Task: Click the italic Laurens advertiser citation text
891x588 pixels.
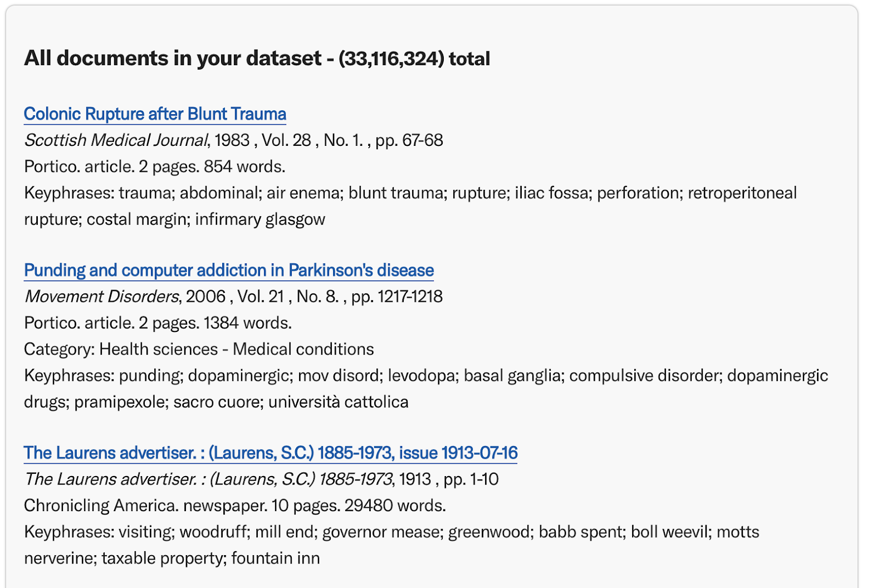Action: tap(208, 479)
